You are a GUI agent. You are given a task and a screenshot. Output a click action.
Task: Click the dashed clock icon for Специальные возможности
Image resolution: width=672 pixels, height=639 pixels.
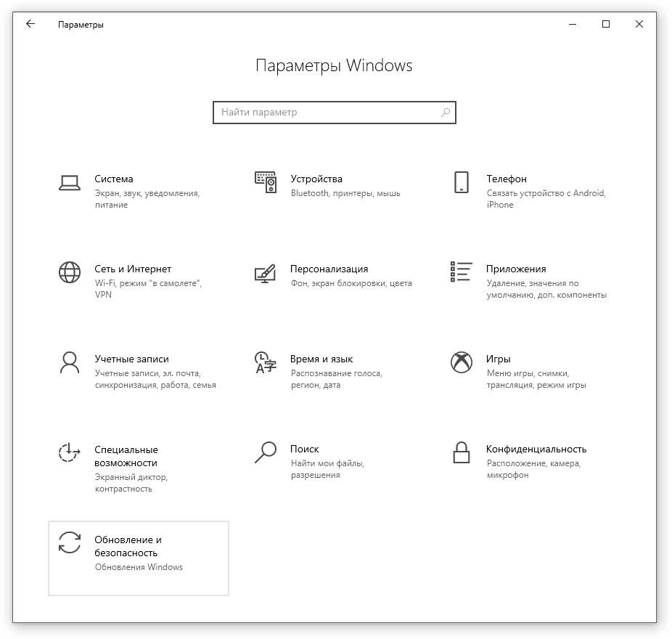pos(70,453)
